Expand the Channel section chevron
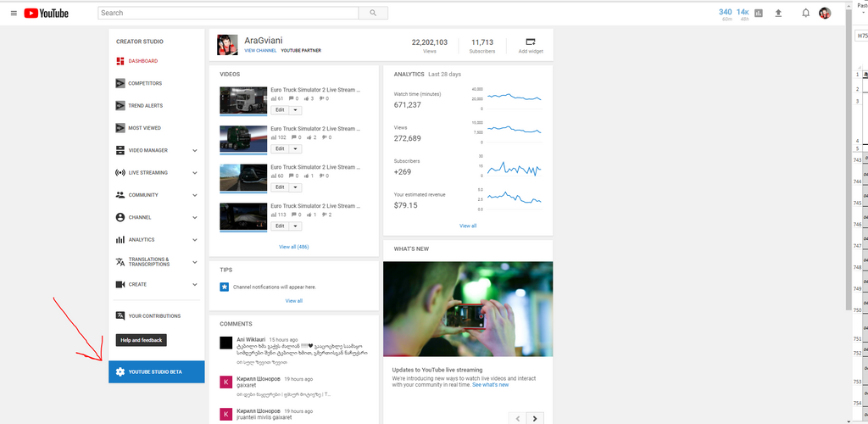868x424 pixels. click(x=195, y=218)
